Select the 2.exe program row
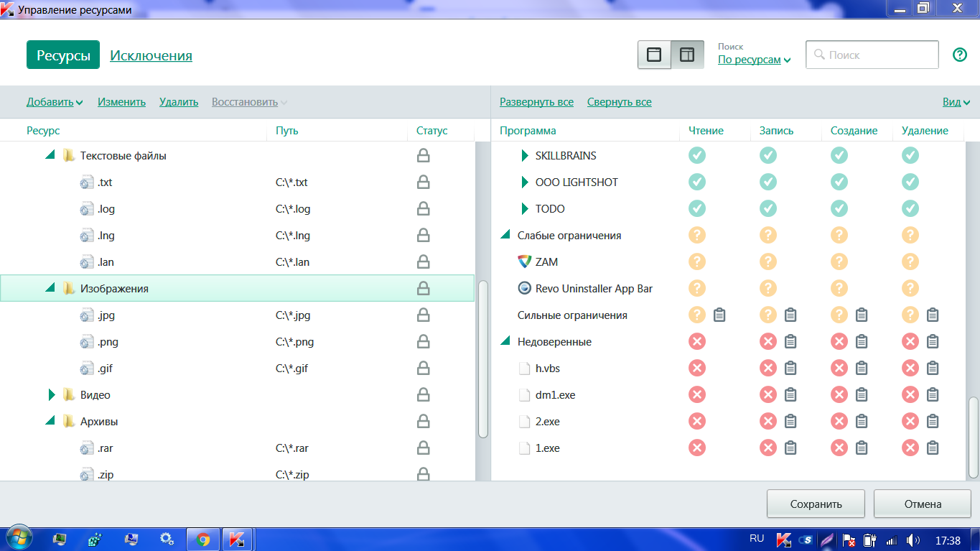Image resolution: width=980 pixels, height=551 pixels. coord(729,422)
